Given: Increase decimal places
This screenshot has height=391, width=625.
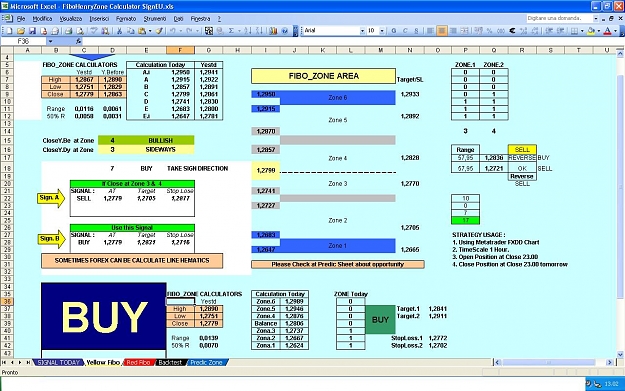Looking at the screenshot, I should 523,31.
